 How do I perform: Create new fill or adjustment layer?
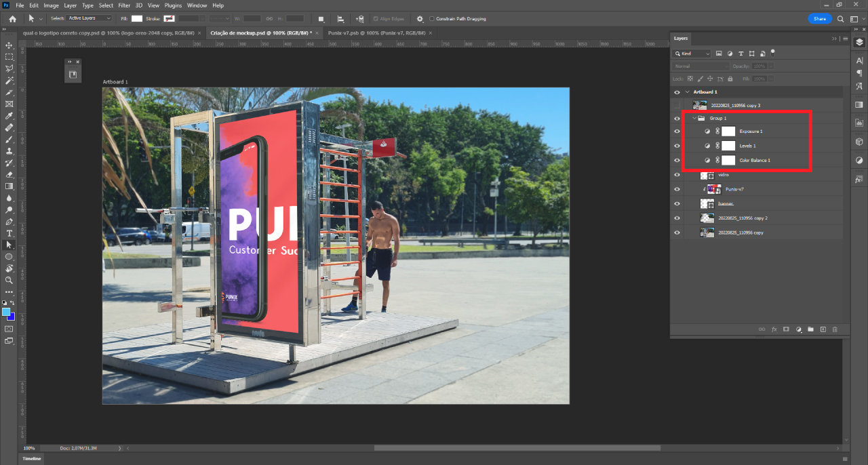[798, 329]
